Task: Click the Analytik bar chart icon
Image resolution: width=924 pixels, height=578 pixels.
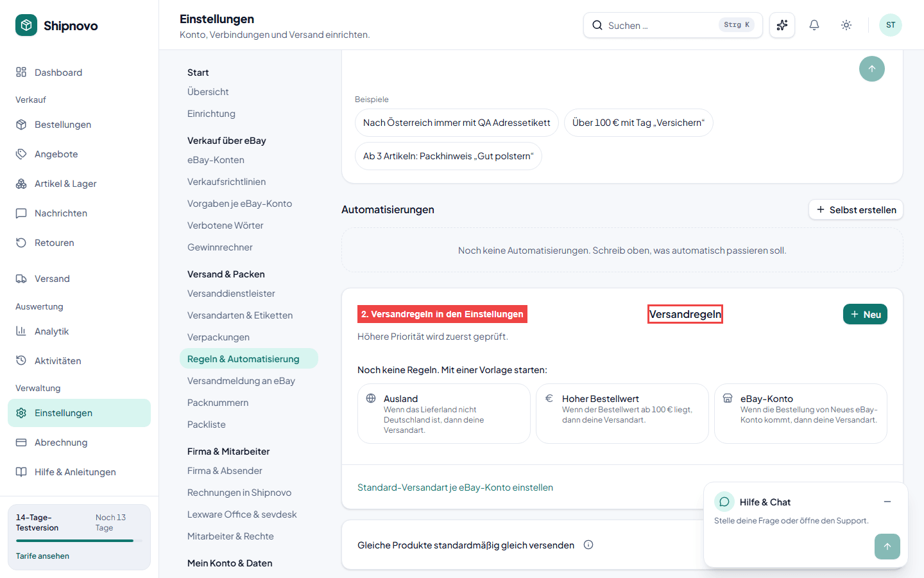Action: coord(21,331)
